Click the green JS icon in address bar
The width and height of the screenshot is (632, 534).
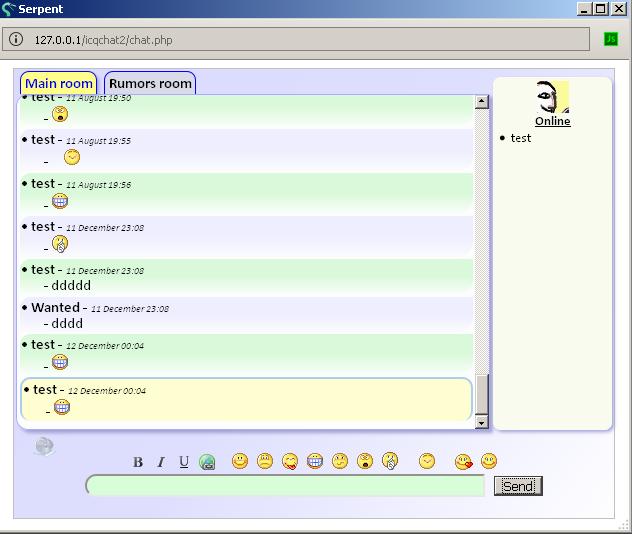click(610, 39)
